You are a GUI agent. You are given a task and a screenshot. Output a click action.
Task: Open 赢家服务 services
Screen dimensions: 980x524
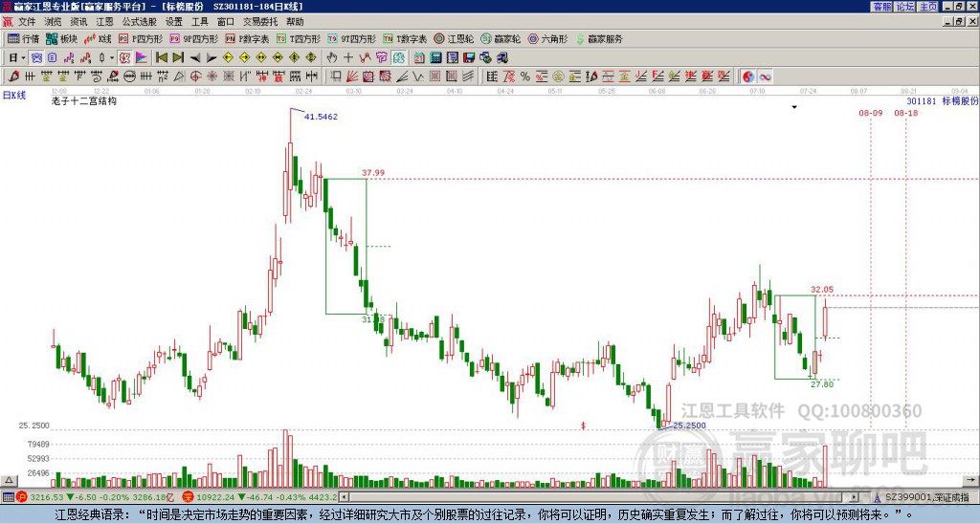click(x=599, y=38)
